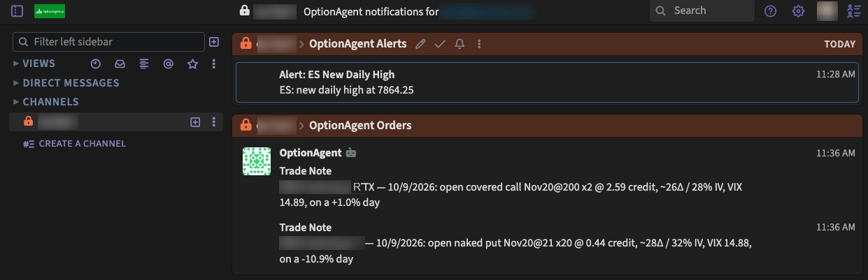Toggle the user list sidebar icon
This screenshot has width=868, height=280.
coord(853,11)
